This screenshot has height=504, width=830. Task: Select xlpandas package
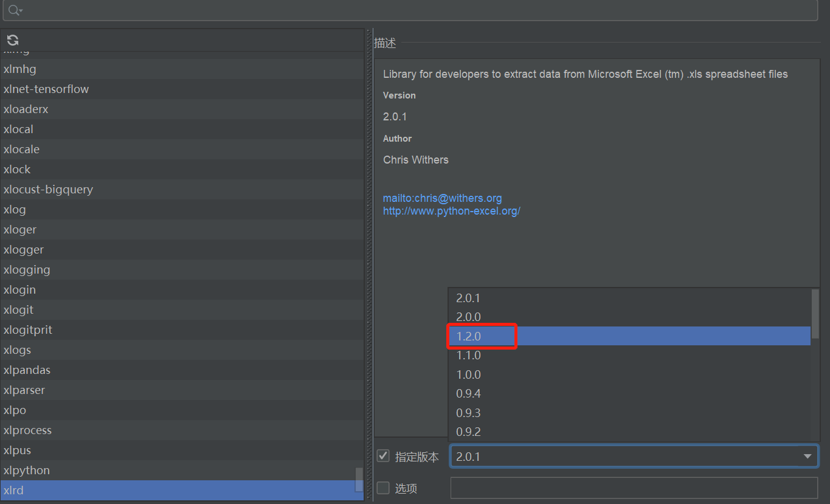182,370
